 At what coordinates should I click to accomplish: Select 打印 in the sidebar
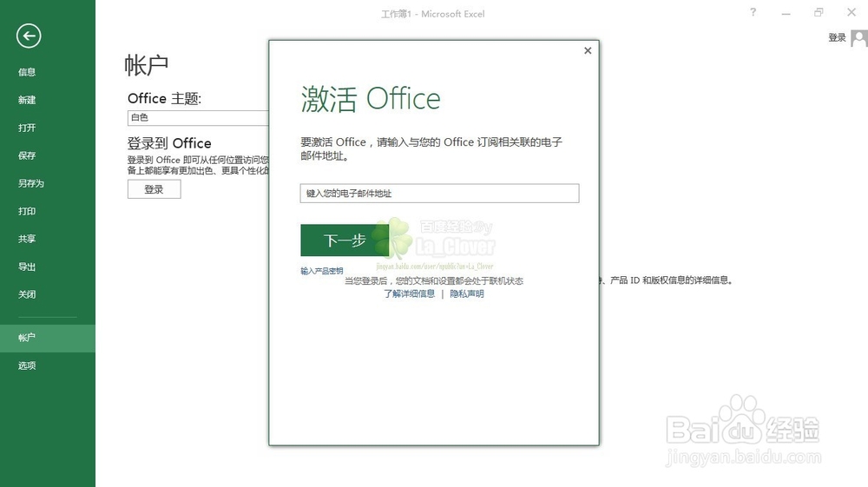click(27, 211)
